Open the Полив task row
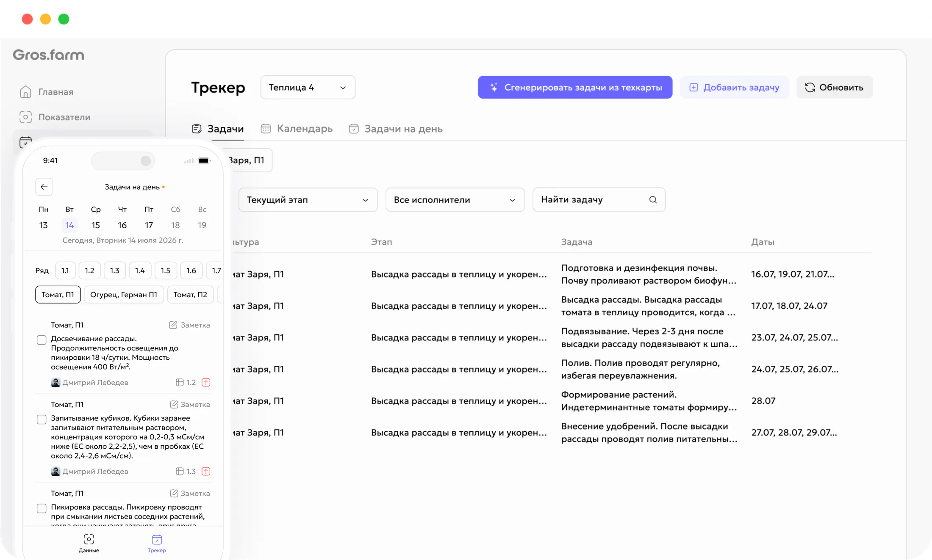932x560 pixels. [x=641, y=369]
